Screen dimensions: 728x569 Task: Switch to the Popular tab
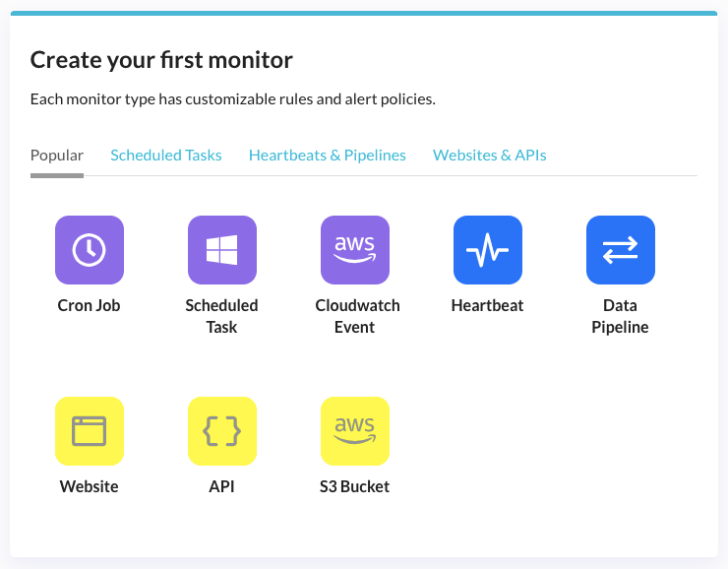point(57,156)
